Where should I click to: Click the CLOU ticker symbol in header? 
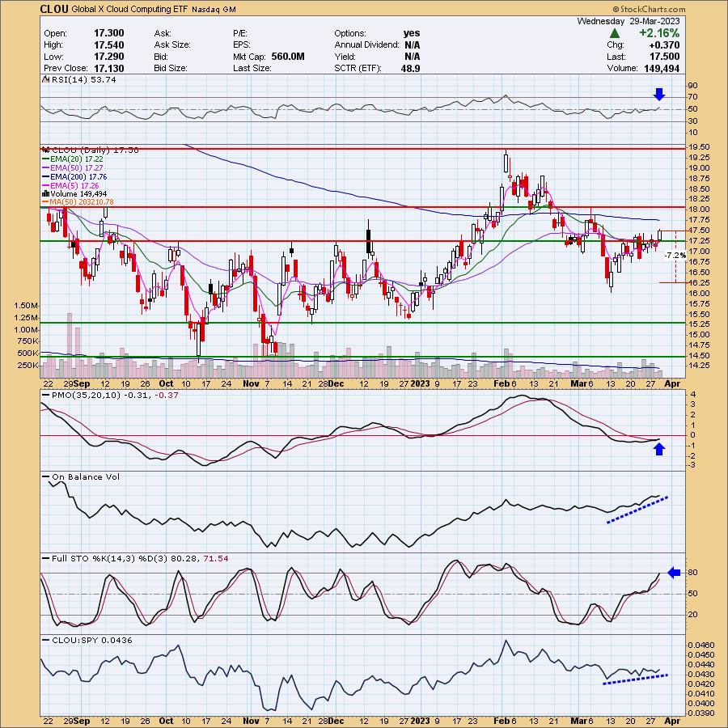(x=54, y=9)
